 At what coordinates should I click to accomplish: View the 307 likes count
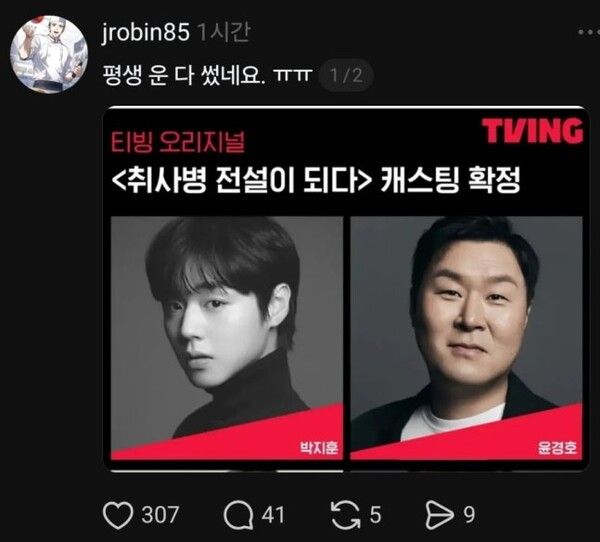160,515
